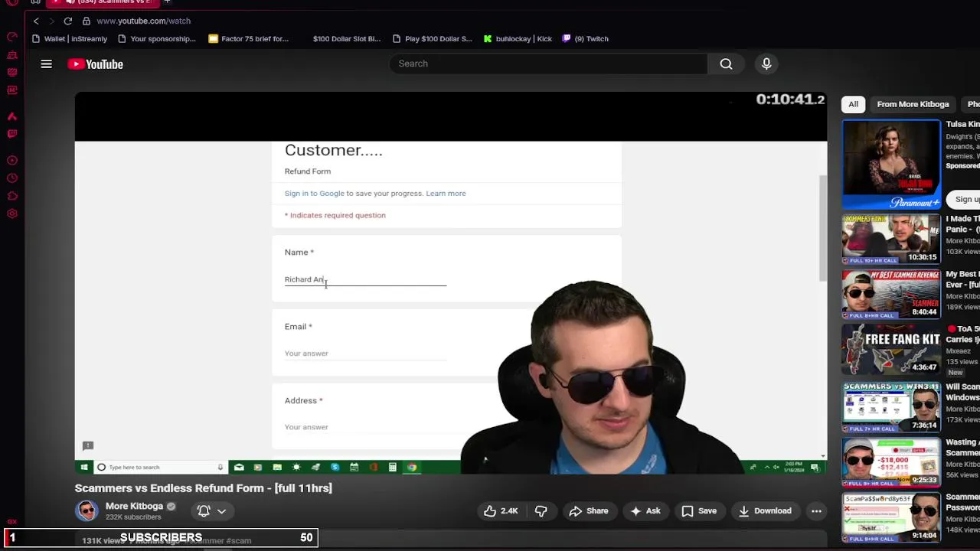Open the Factor 75 brief bookmark
This screenshot has height=551, width=980.
click(249, 38)
